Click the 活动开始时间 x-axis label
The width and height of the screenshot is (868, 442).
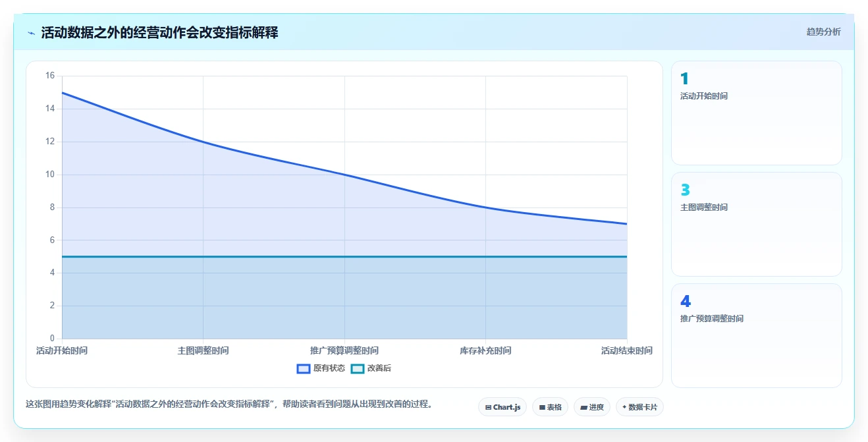pos(62,350)
